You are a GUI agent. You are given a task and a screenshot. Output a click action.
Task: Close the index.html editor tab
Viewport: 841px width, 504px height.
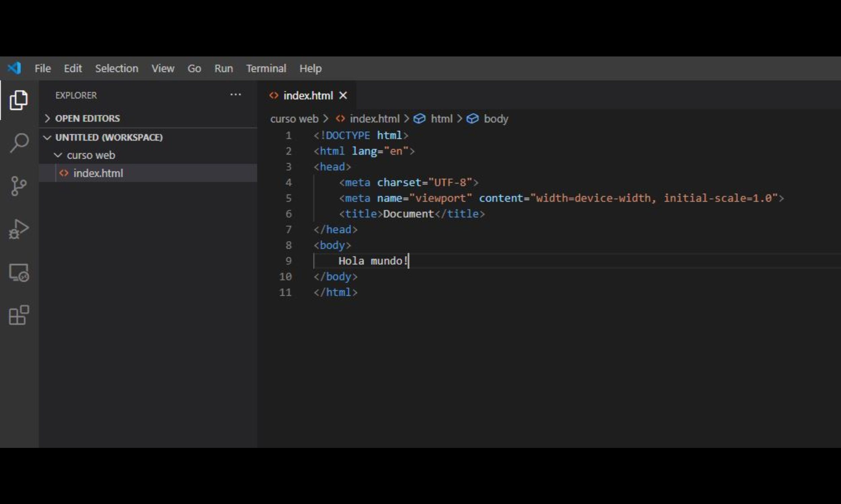[343, 95]
